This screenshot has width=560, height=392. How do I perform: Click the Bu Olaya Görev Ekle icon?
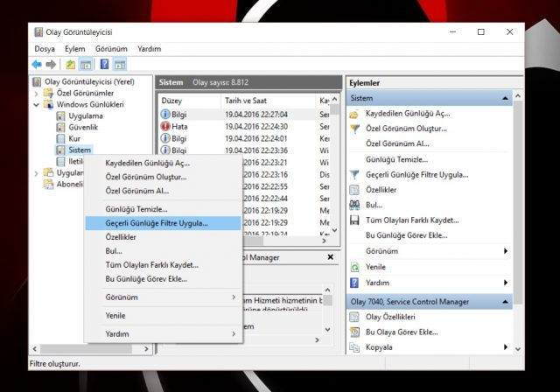(x=354, y=332)
